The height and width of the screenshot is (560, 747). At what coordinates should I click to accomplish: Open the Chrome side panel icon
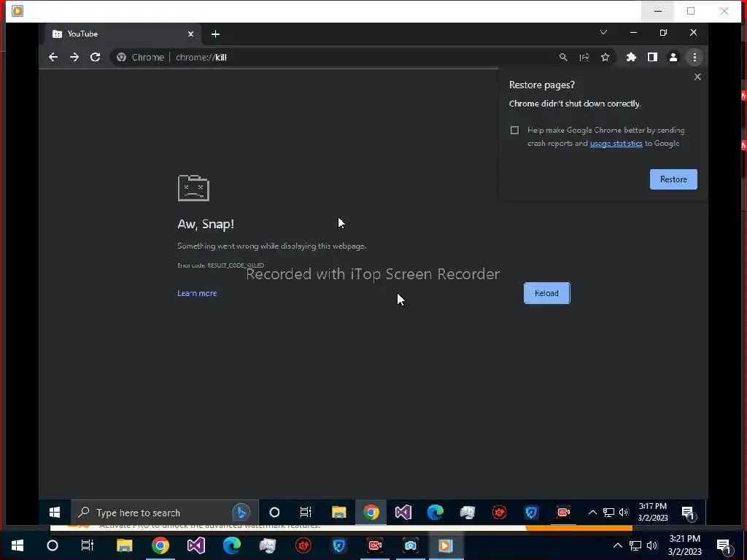(x=652, y=57)
